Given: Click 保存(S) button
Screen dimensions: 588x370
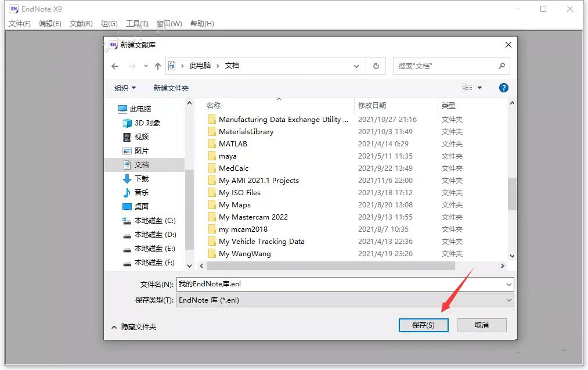Looking at the screenshot, I should 423,325.
